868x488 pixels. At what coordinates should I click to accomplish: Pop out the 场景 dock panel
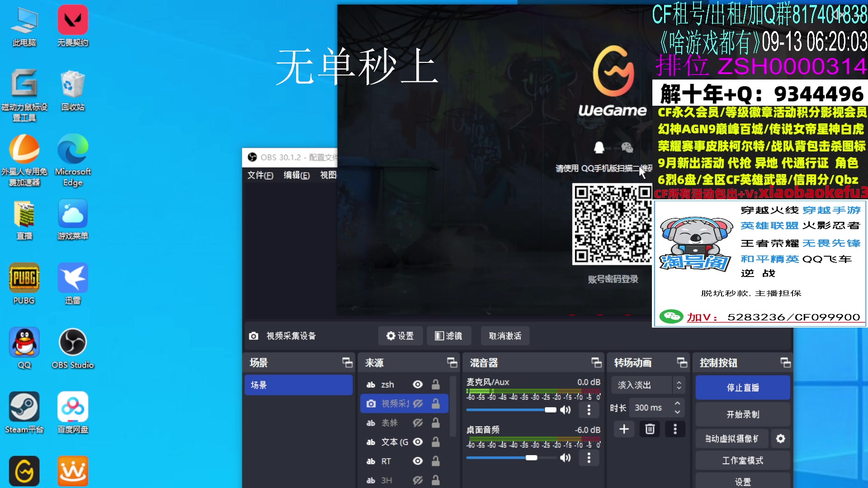tap(347, 362)
